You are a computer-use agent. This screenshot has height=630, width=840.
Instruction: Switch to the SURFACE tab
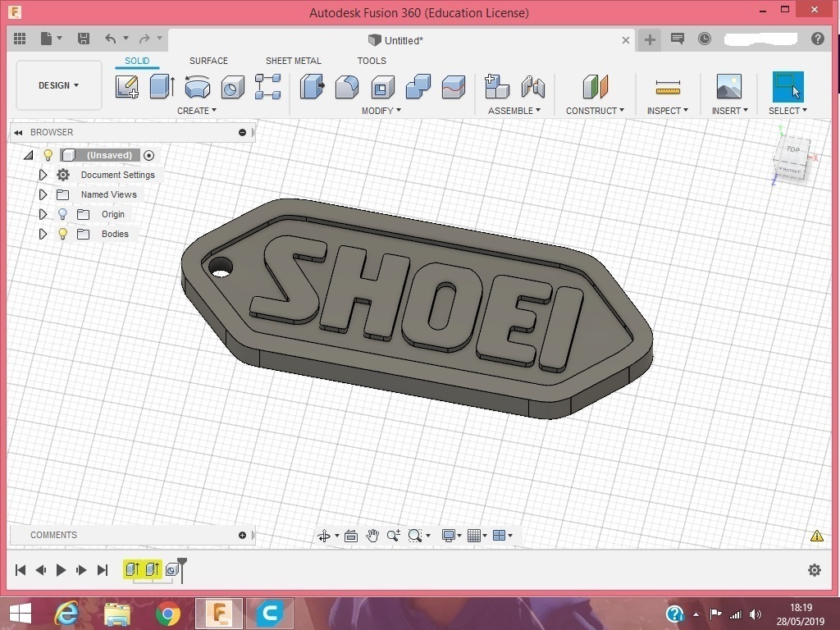click(x=208, y=61)
